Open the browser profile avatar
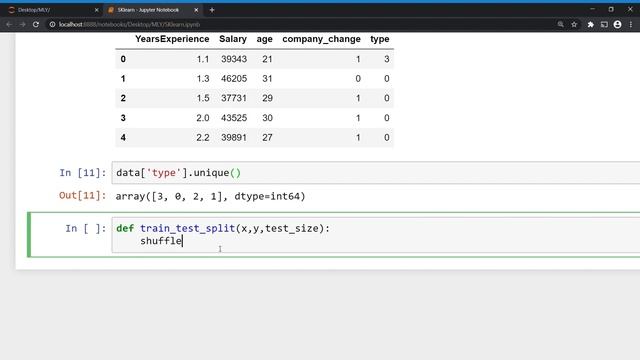The width and height of the screenshot is (640, 360). [x=618, y=24]
